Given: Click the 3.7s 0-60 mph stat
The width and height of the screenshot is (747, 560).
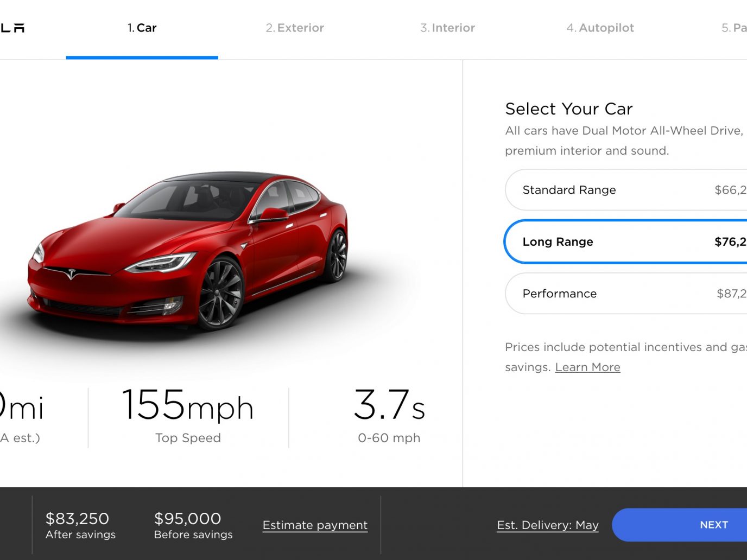Looking at the screenshot, I should pyautogui.click(x=389, y=416).
